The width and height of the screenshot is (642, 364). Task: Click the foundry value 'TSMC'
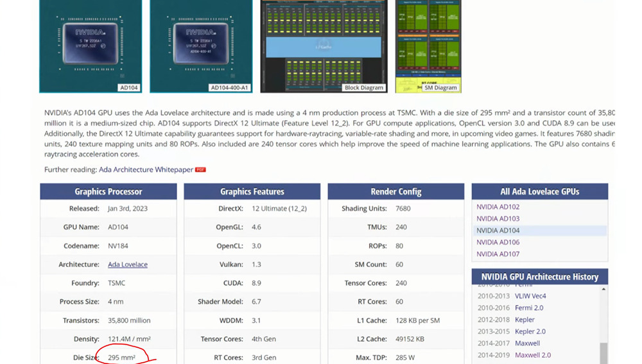(x=117, y=283)
